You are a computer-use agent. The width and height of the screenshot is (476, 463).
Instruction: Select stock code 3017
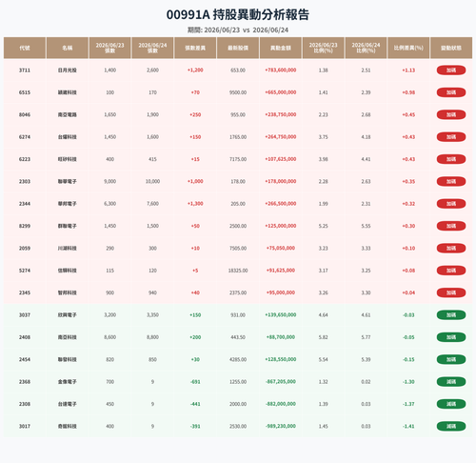pos(25,426)
